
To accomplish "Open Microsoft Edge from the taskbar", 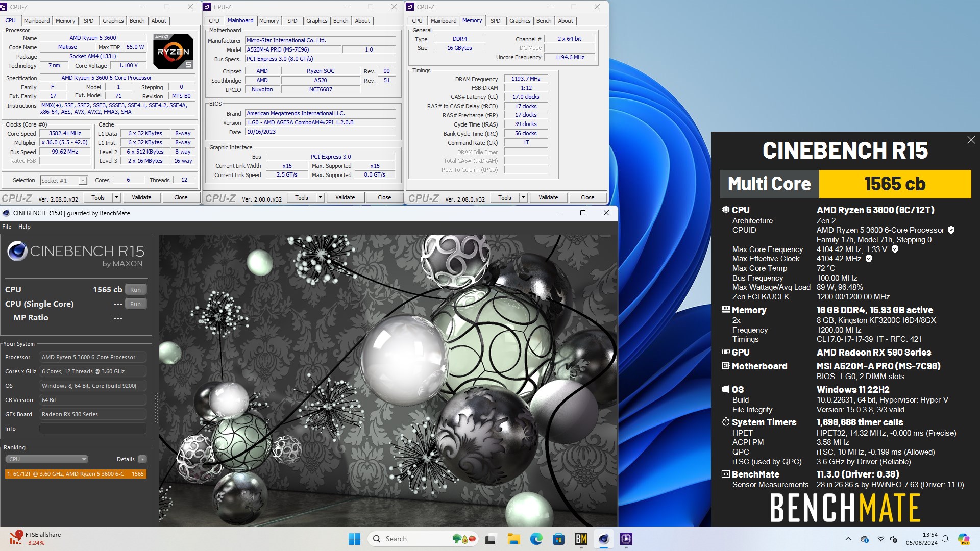I will 536,539.
